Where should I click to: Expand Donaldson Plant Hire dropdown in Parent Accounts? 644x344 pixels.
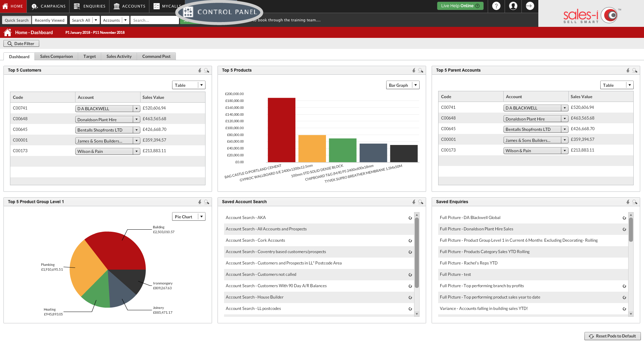coord(565,119)
